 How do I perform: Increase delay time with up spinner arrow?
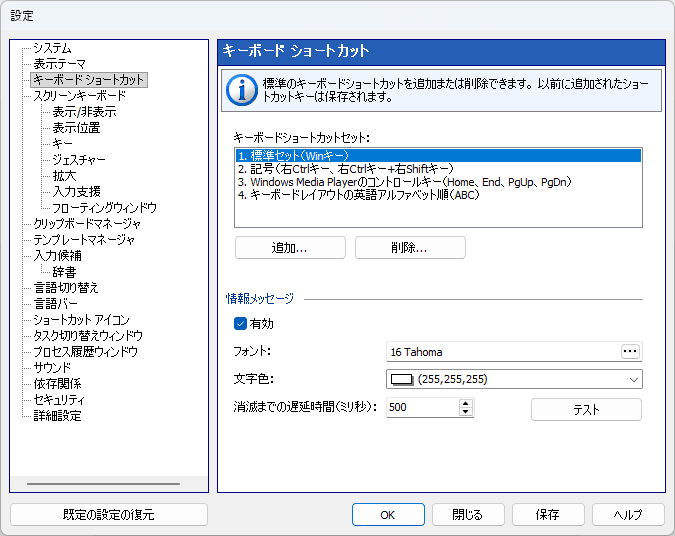(465, 403)
